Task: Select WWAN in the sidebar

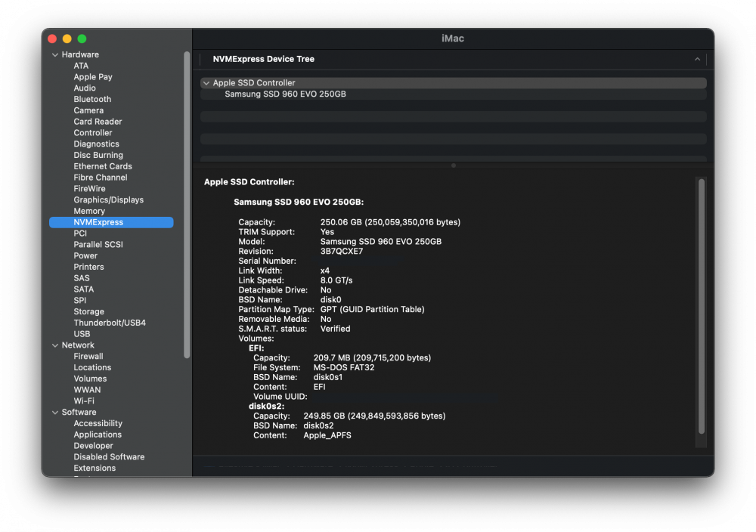Action: 87,390
